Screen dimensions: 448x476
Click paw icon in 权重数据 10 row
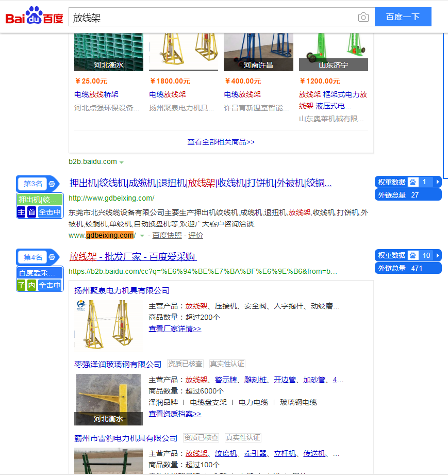pos(413,256)
